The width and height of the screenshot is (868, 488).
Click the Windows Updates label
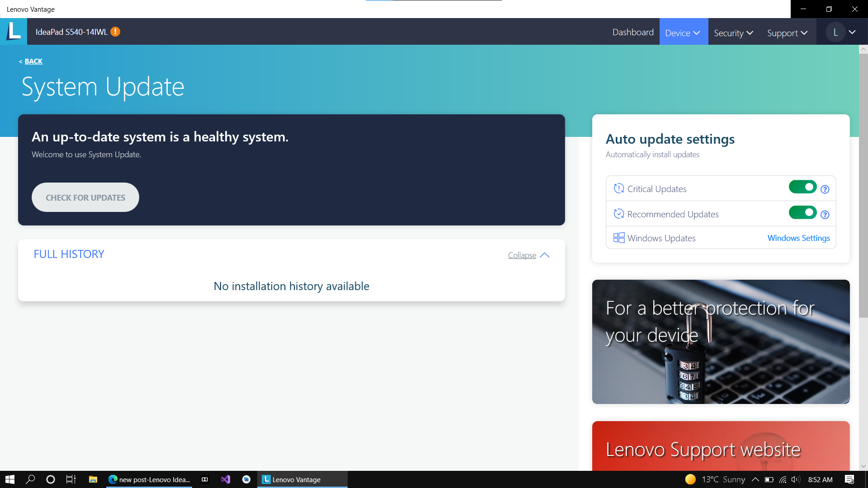[661, 238]
